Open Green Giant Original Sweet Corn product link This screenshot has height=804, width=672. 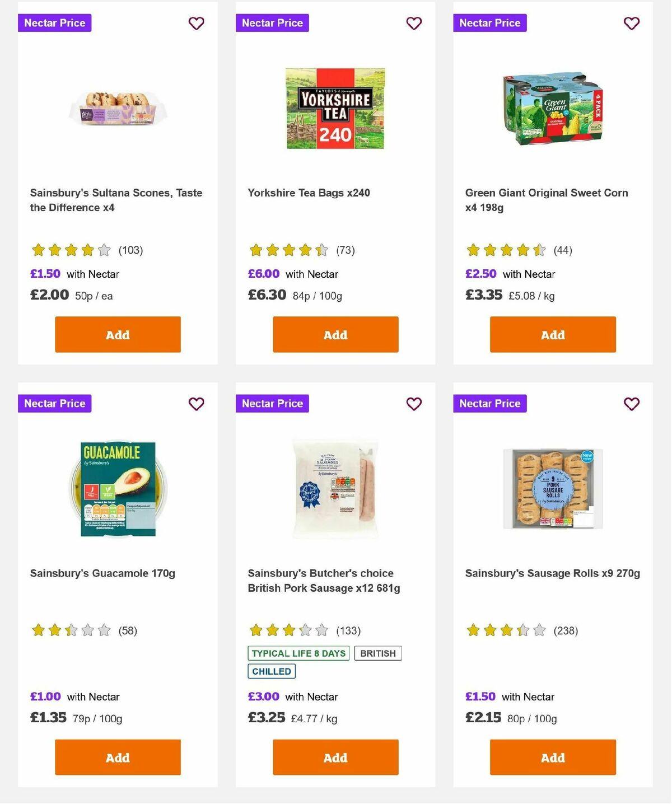point(547,200)
